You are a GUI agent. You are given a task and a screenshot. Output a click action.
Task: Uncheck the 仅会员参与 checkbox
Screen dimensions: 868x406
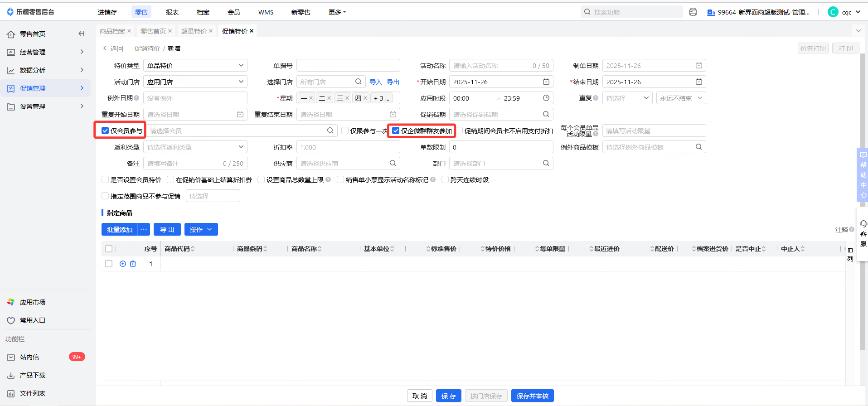pyautogui.click(x=105, y=131)
